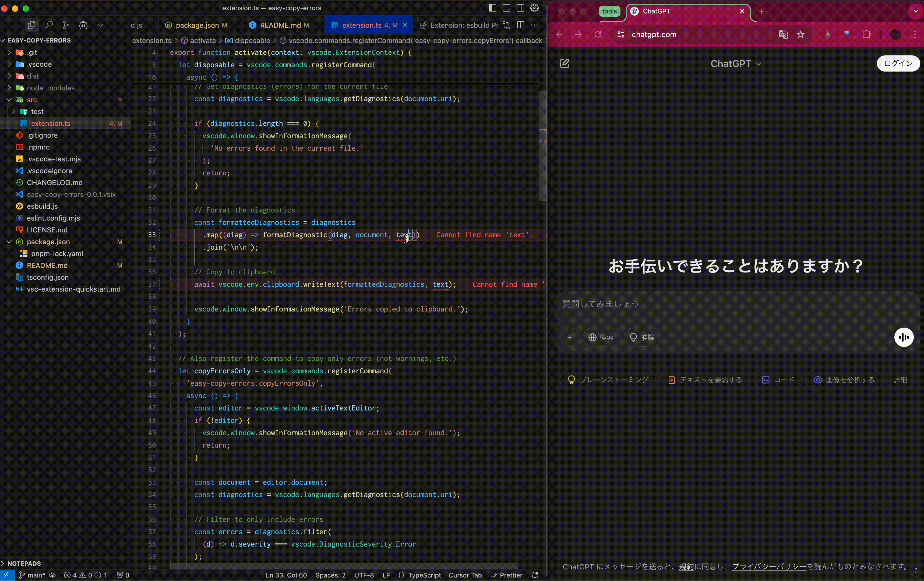Open remote window indicator in status bar
The image size is (924, 581).
click(7, 575)
